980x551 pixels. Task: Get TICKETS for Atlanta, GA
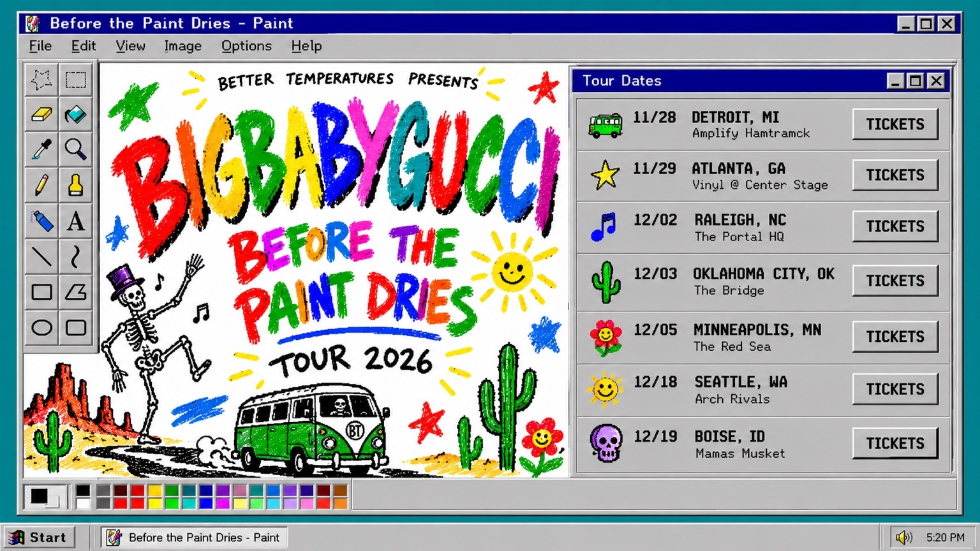[x=895, y=175]
